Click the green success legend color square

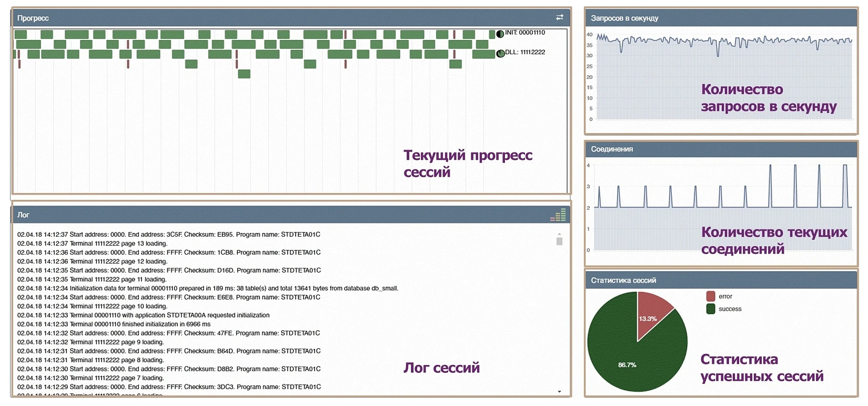tap(711, 309)
